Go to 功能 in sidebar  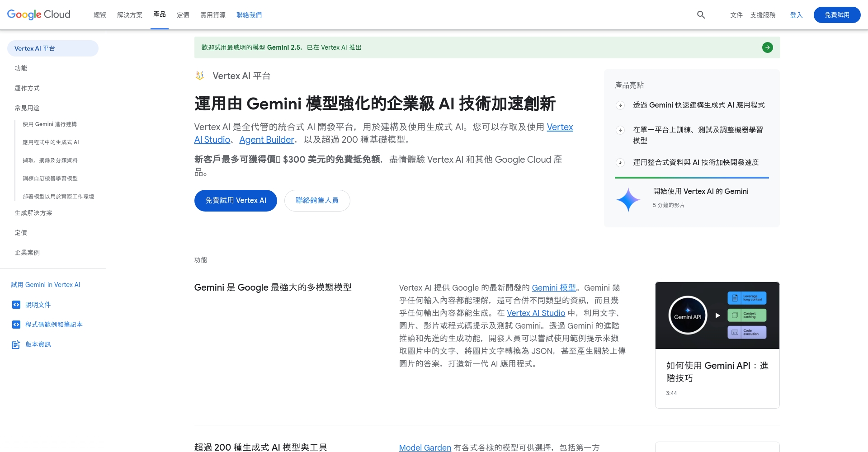[x=21, y=68]
